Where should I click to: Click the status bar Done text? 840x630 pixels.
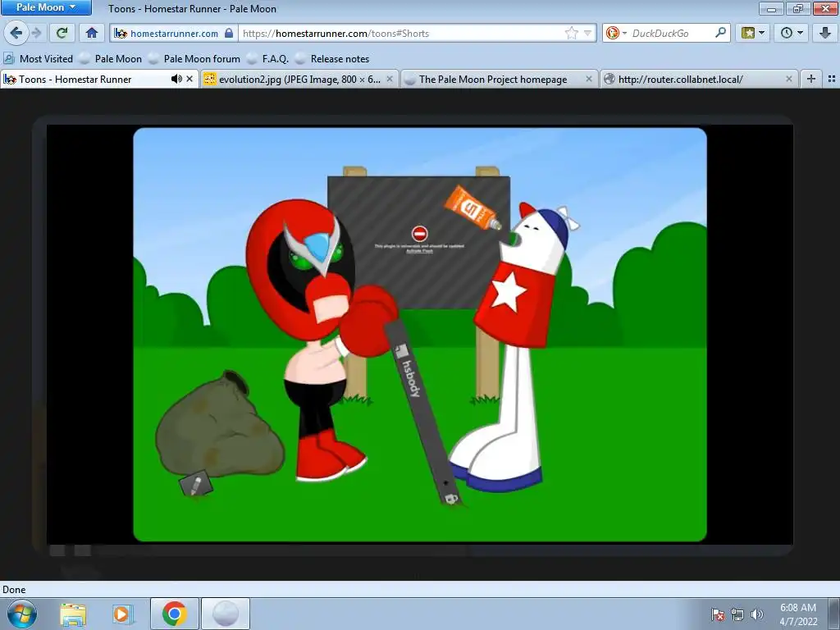click(x=14, y=590)
